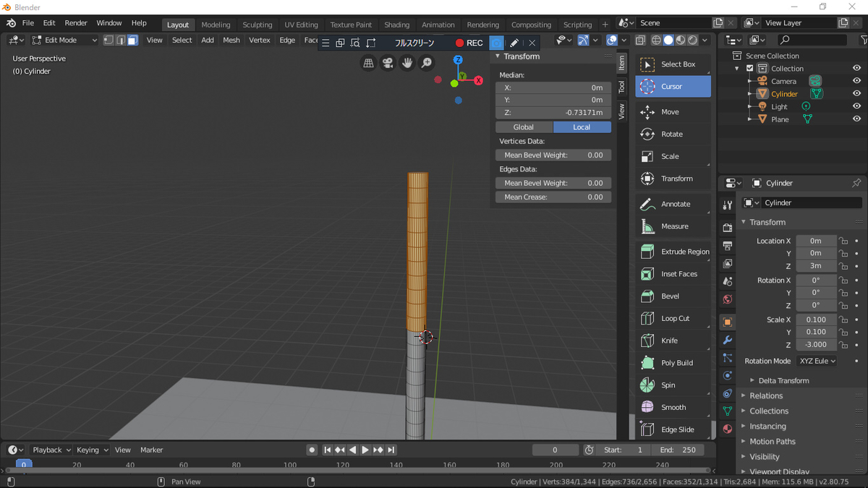Activate the Transform tool
This screenshot has height=488, width=868.
coord(673,179)
